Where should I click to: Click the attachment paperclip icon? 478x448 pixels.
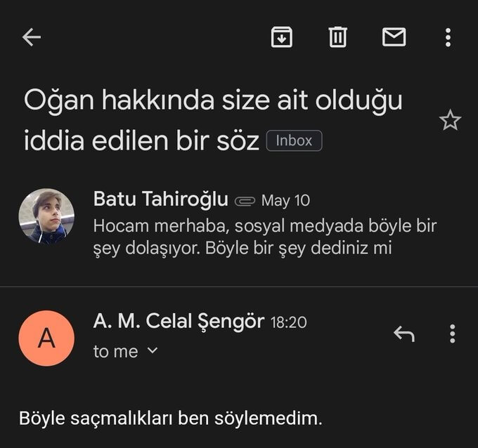point(245,201)
